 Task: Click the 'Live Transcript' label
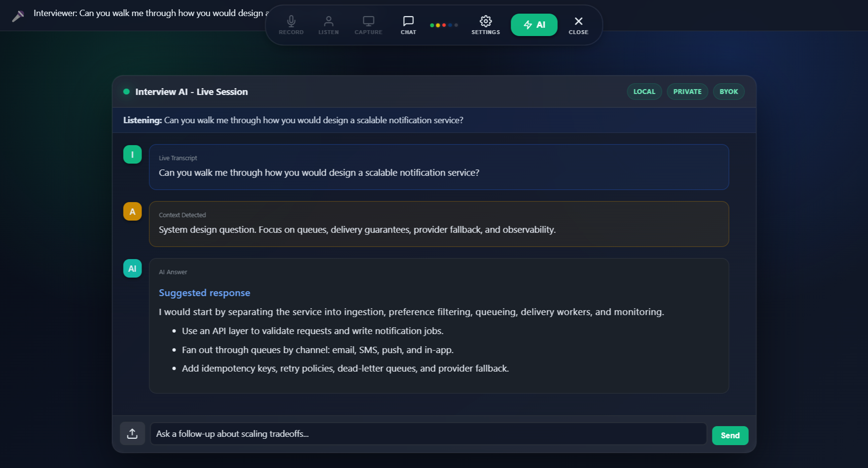click(178, 158)
